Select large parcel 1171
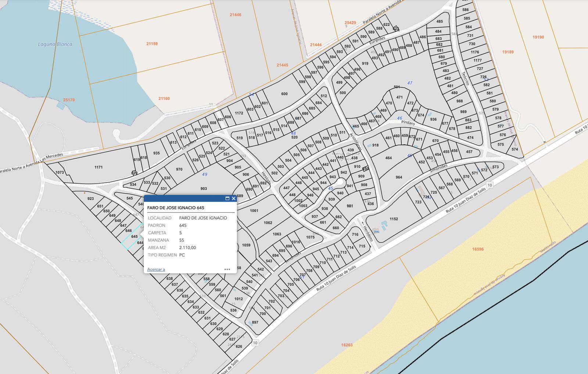 click(x=98, y=167)
